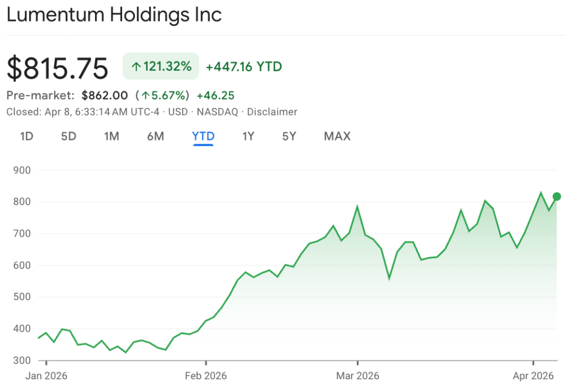The image size is (566, 392).
Task: Click the up arrow beside 5.67% pre-market change
Action: coord(145,96)
